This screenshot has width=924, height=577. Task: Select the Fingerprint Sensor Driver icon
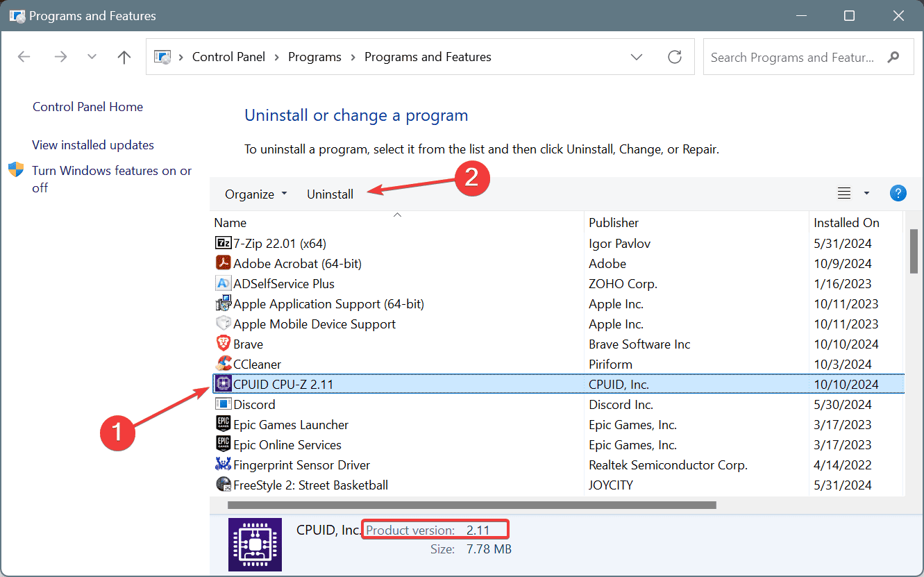pyautogui.click(x=223, y=465)
